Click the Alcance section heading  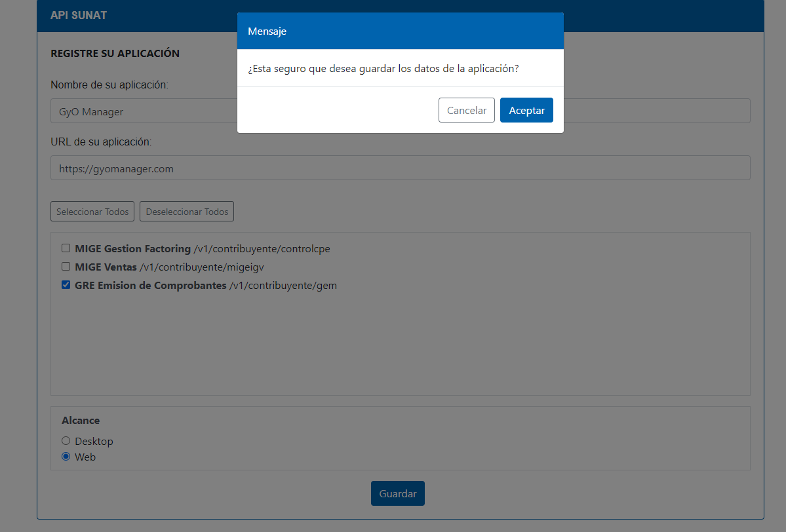coord(81,420)
